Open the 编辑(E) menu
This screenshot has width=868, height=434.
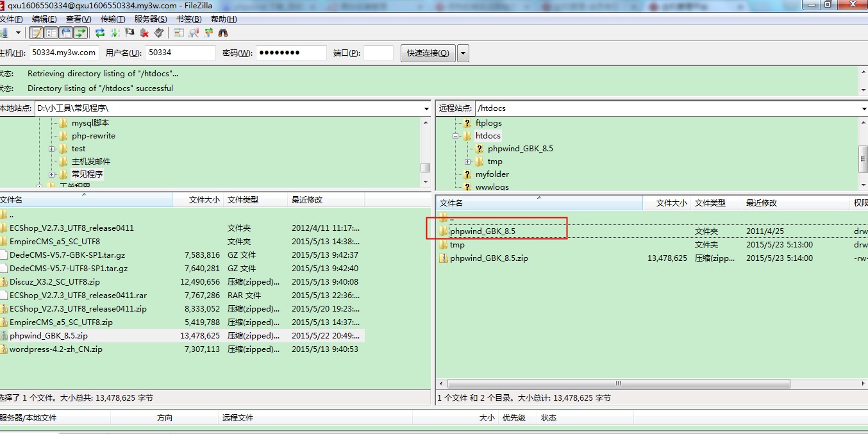[x=44, y=19]
